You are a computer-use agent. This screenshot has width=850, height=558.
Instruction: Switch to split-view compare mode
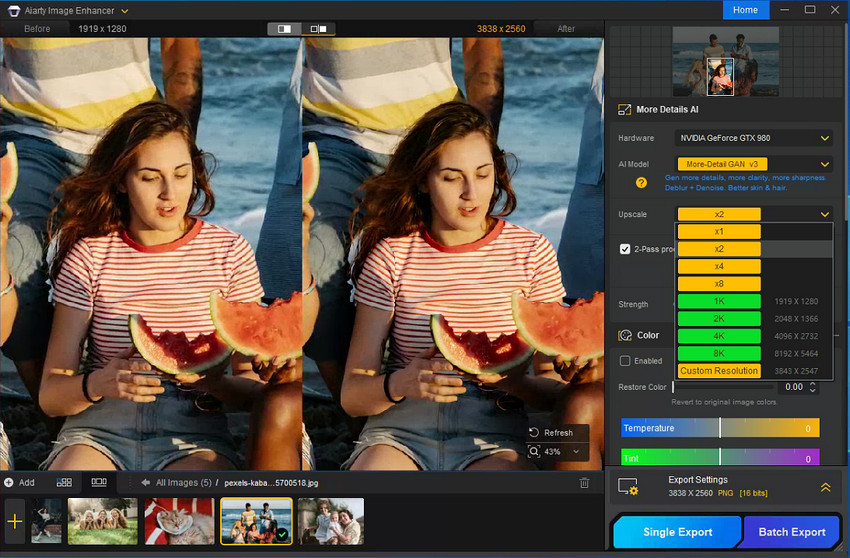pyautogui.click(x=284, y=29)
